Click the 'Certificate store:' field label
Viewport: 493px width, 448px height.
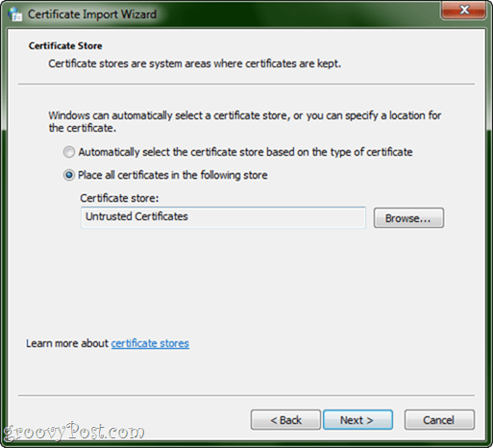[x=119, y=198]
